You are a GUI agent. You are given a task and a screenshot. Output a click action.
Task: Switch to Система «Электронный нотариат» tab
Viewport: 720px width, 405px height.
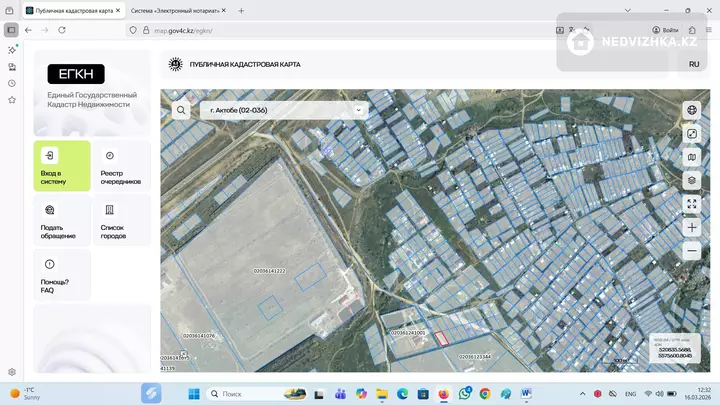pyautogui.click(x=174, y=11)
